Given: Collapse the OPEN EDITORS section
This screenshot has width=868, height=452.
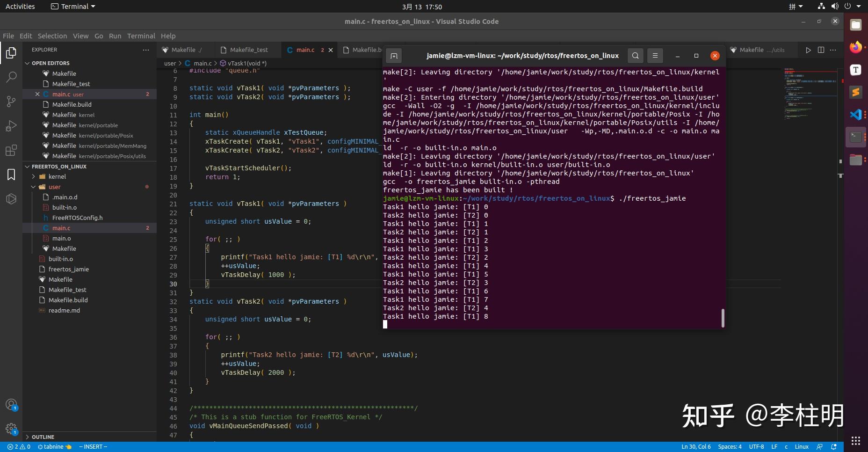Looking at the screenshot, I should pos(50,63).
